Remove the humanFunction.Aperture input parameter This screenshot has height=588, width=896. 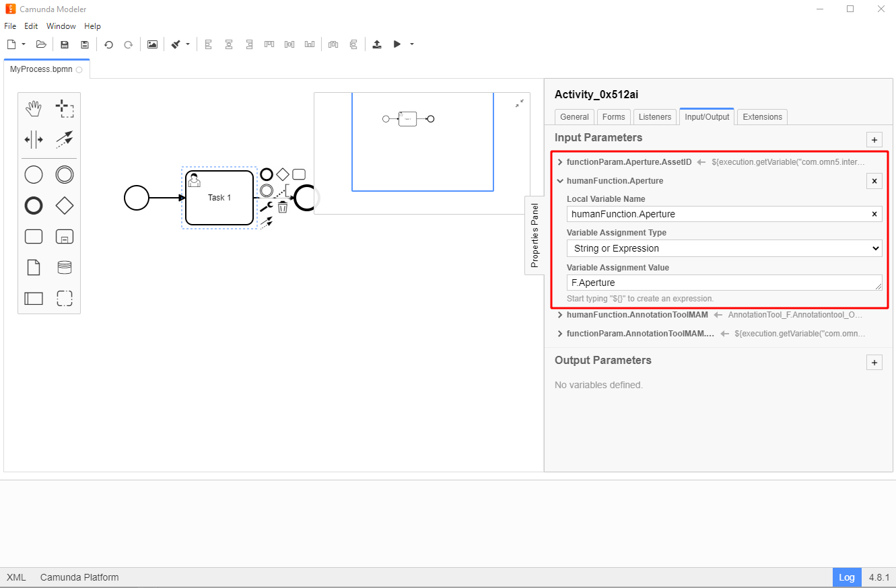874,181
